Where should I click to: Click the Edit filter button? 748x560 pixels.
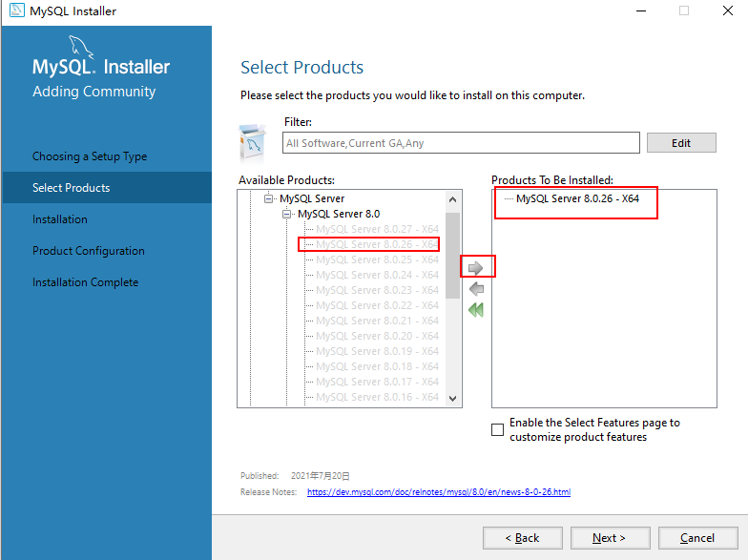coord(681,143)
